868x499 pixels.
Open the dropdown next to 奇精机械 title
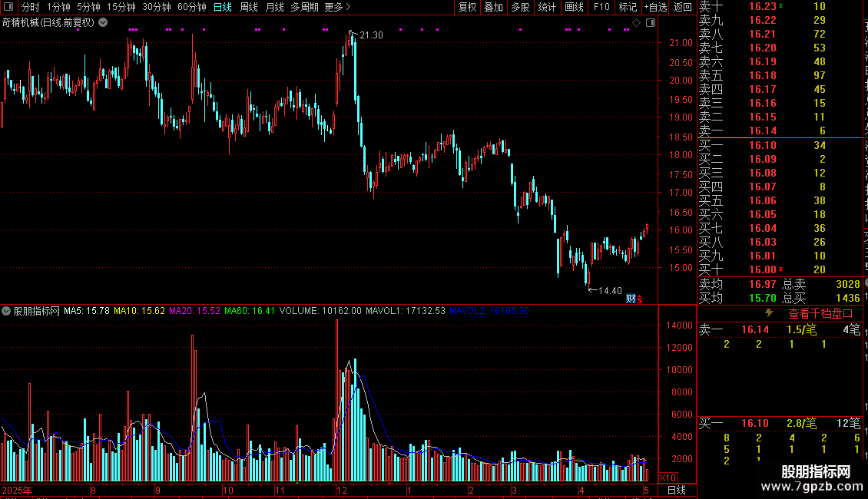pyautogui.click(x=103, y=22)
